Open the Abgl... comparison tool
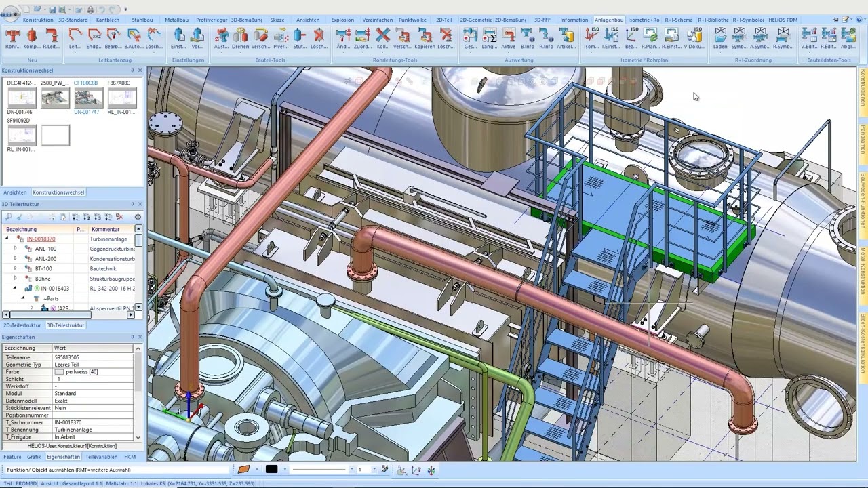This screenshot has width=868, height=488. coord(848,39)
